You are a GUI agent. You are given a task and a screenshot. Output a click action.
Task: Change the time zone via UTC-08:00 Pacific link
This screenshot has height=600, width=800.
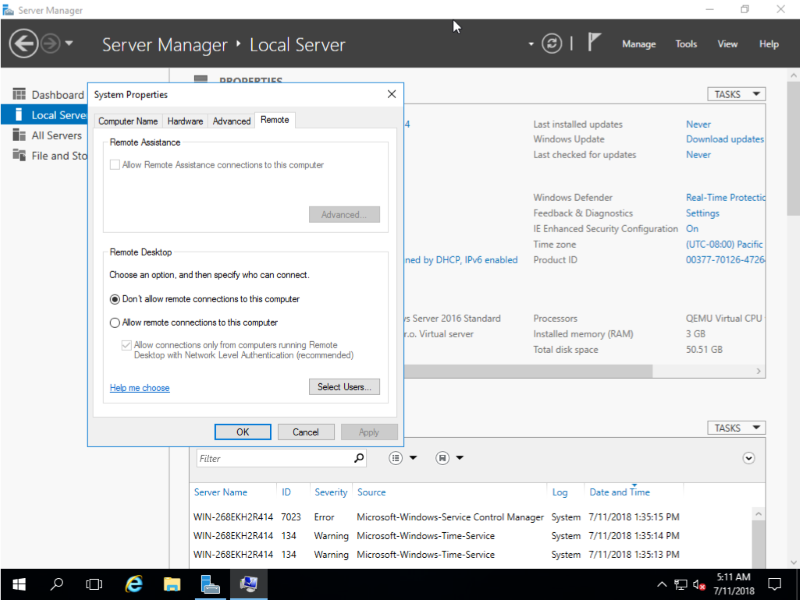click(x=724, y=245)
